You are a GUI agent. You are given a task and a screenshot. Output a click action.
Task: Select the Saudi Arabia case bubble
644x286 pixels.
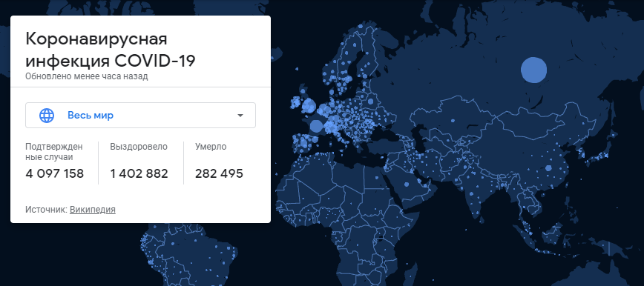pyautogui.click(x=407, y=184)
